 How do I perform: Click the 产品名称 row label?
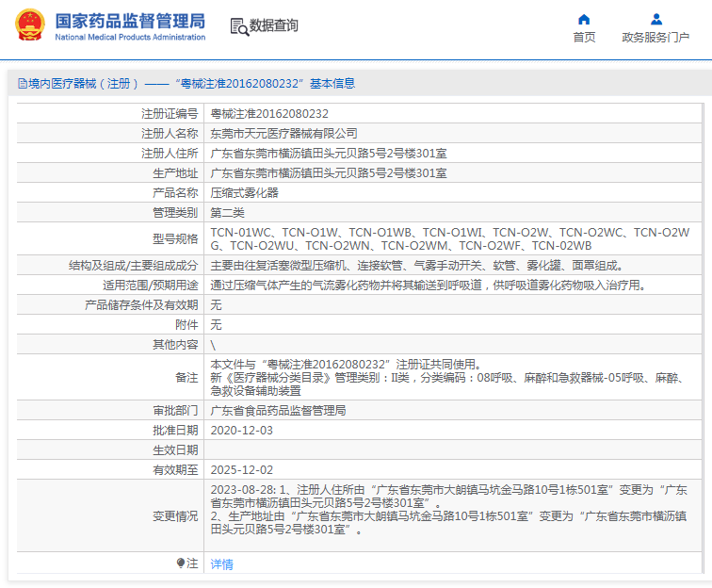click(175, 192)
